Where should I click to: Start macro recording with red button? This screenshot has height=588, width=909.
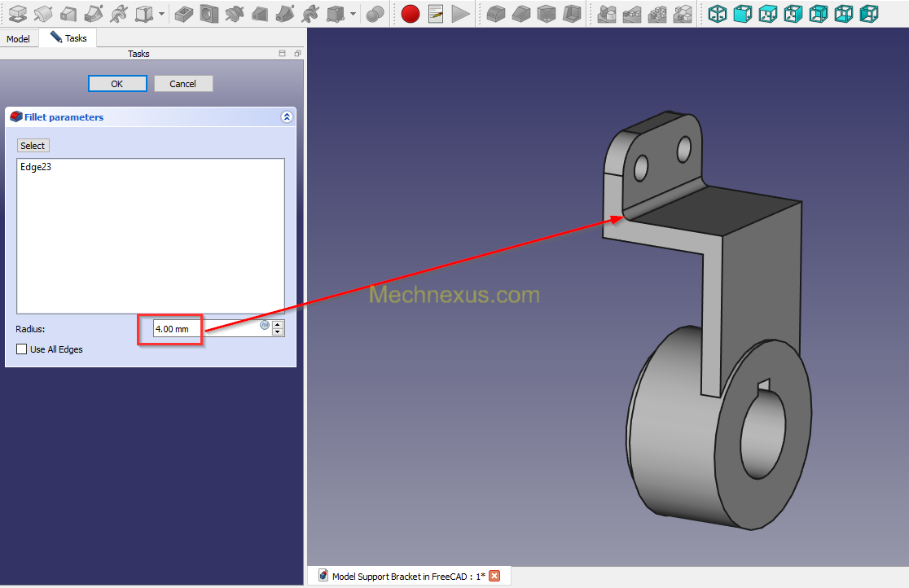coord(411,13)
